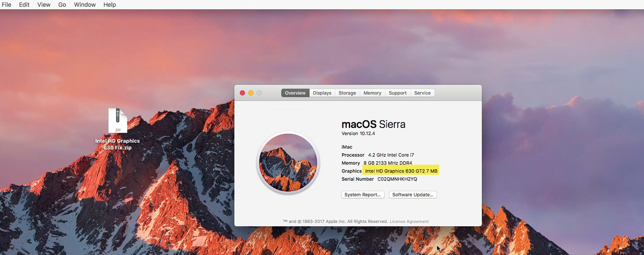644x255 pixels.
Task: Click the macOS Sierra title text
Action: [373, 124]
